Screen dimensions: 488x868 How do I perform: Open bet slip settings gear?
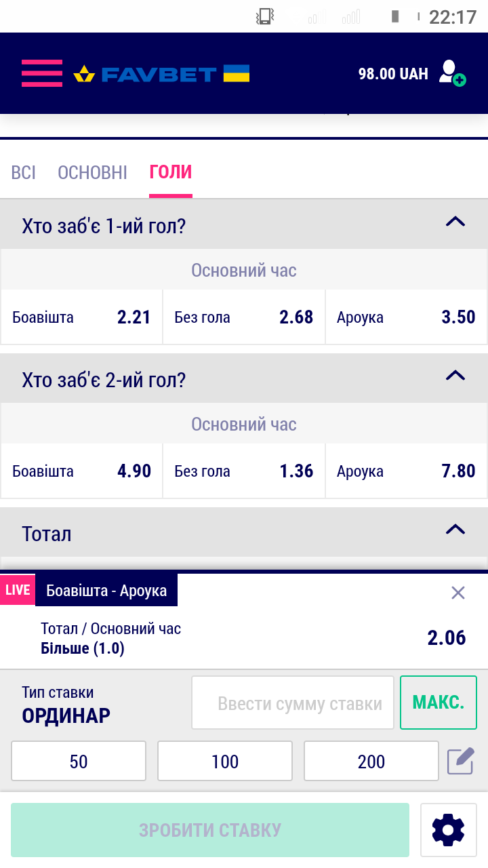click(448, 829)
